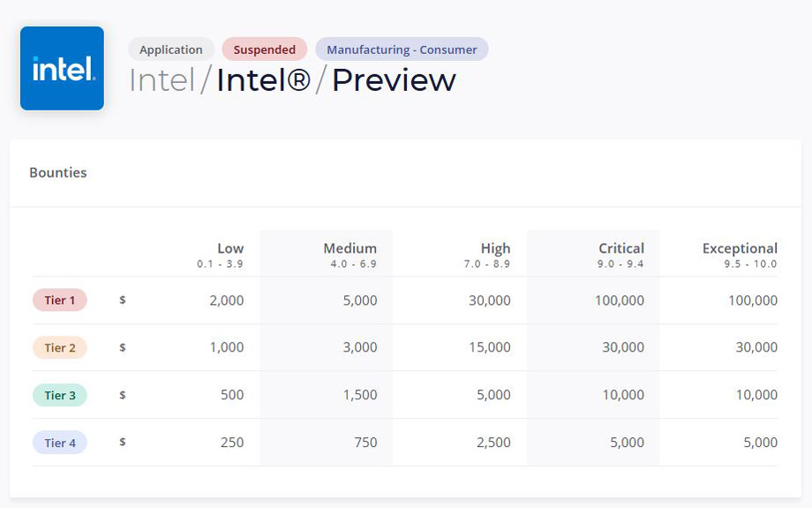Select Tier 3 Medium bounty 1,500
The image size is (812, 508).
pos(360,395)
